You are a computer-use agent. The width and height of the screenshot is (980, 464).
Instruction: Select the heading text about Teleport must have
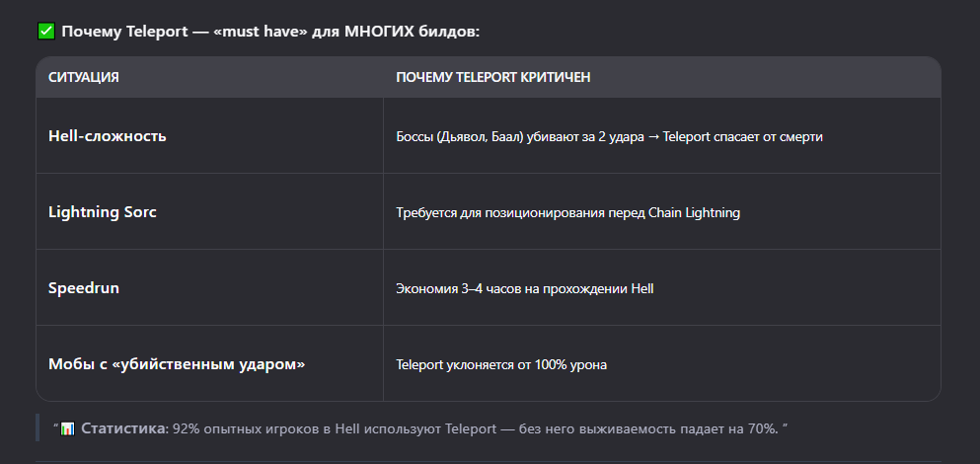[270, 32]
